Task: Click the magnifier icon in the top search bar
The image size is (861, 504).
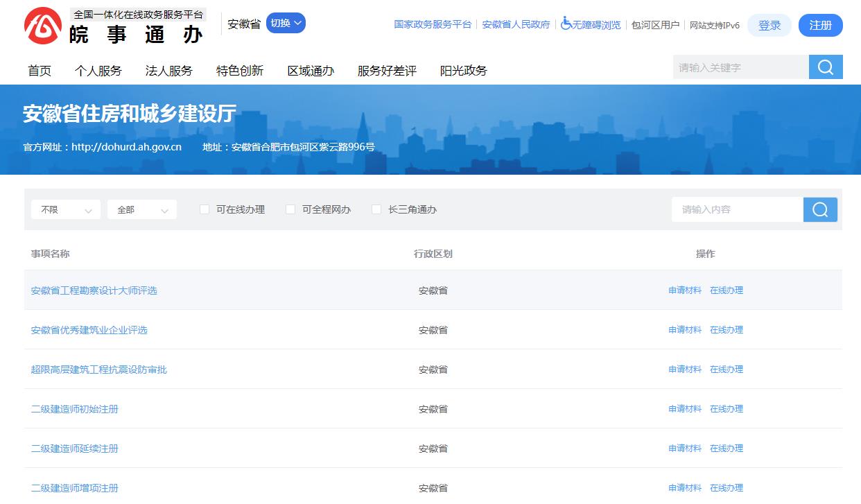Action: point(825,67)
